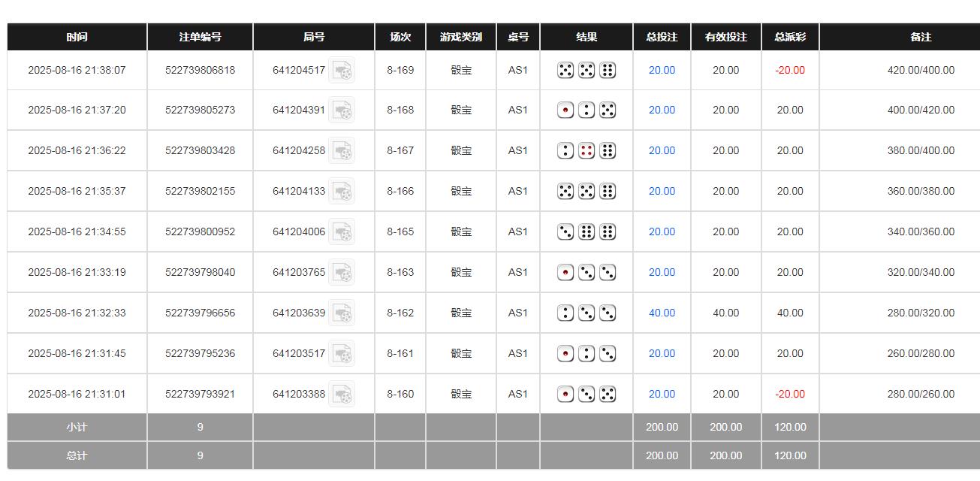Click the 注单编号 column header
The image size is (980, 481).
200,37
